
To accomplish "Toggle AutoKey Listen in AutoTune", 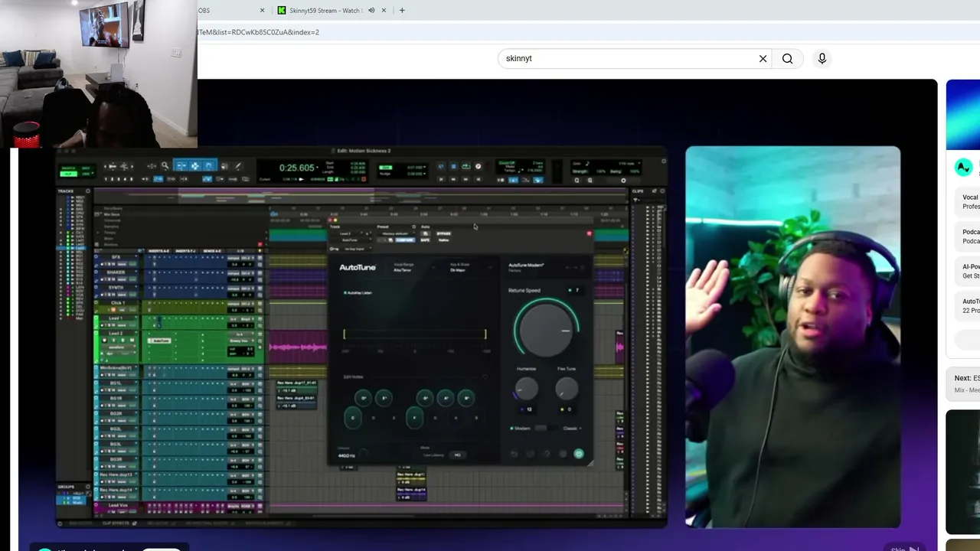I will click(358, 293).
